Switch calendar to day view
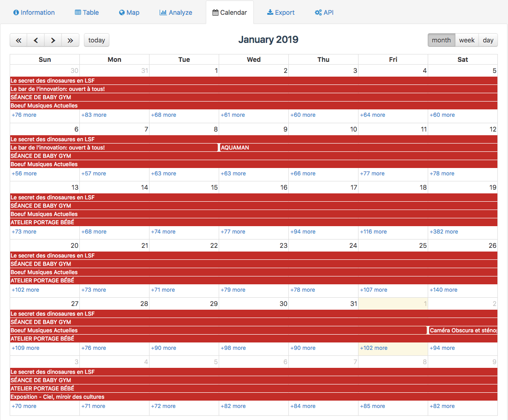The image size is (508, 420). [x=488, y=40]
